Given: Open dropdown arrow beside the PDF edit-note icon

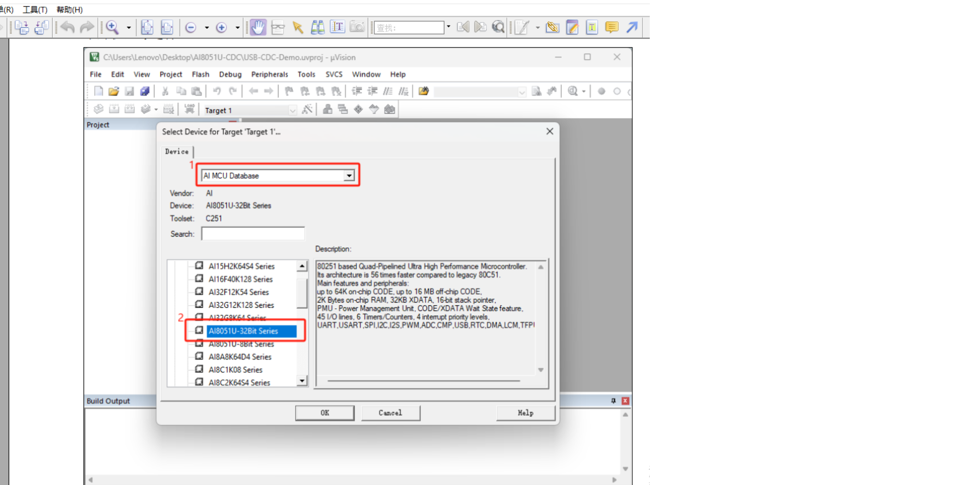Looking at the screenshot, I should 538,28.
